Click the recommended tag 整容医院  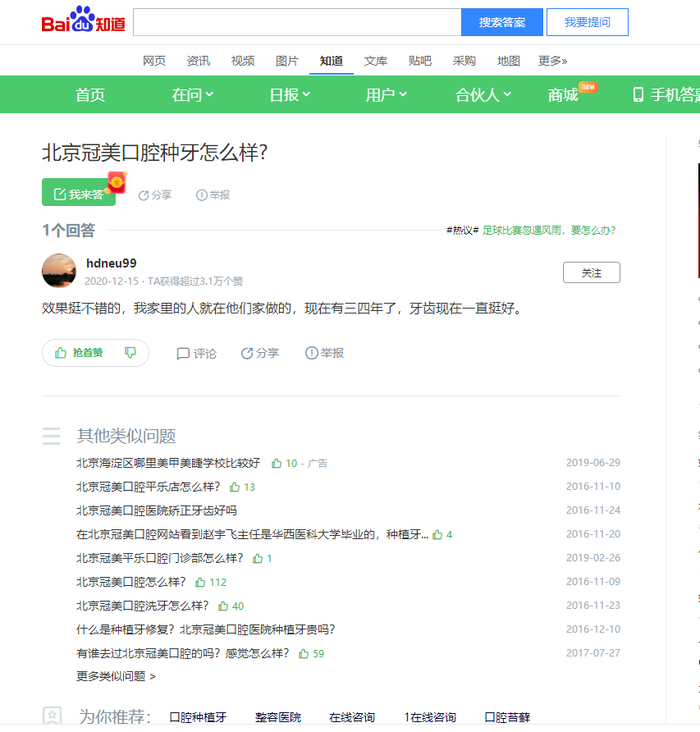pos(278,717)
